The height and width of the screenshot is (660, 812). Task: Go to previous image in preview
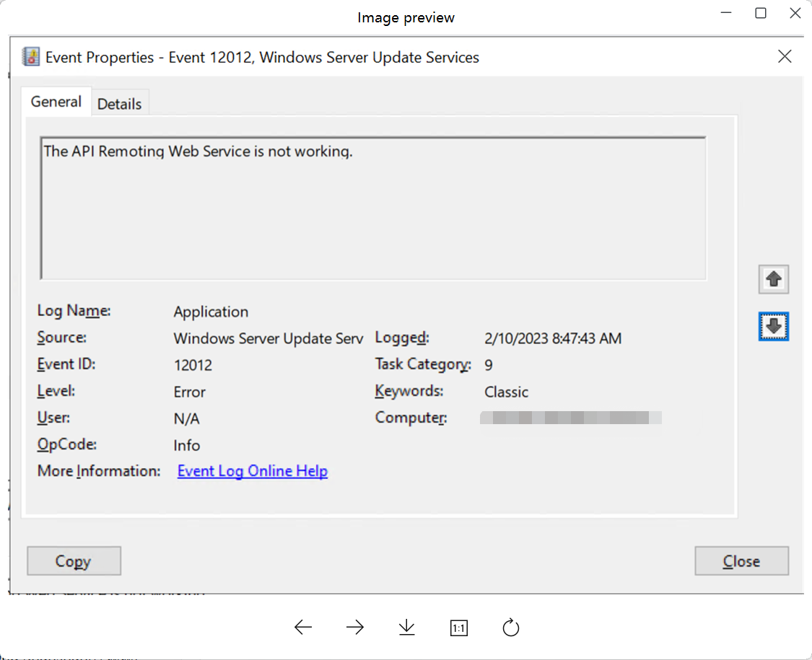click(303, 628)
